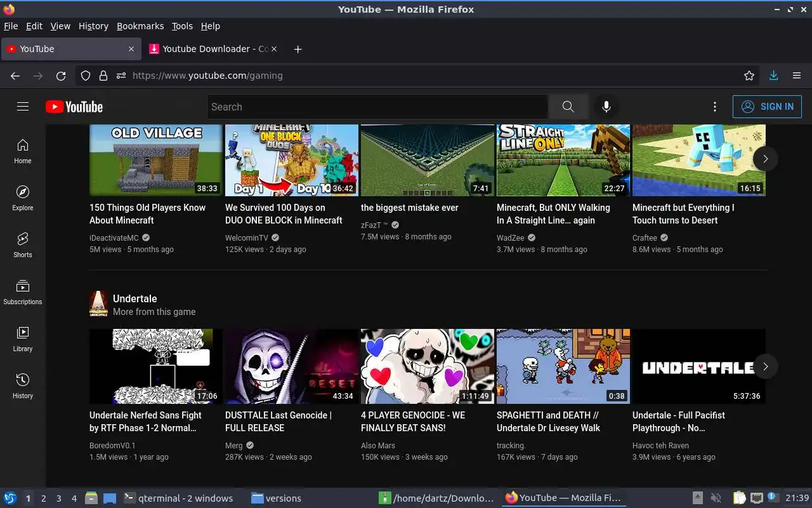Open the YouTube guide hamburger menu
The width and height of the screenshot is (812, 508).
coord(23,107)
